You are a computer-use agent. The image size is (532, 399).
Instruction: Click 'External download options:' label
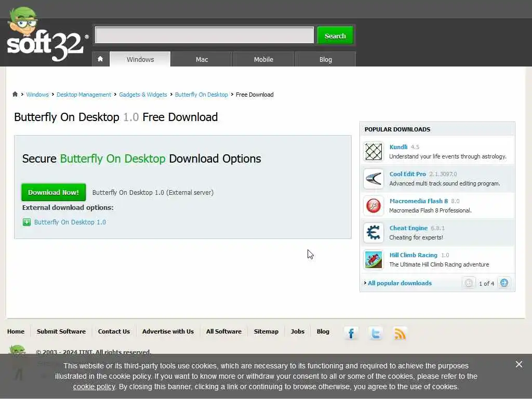(68, 208)
